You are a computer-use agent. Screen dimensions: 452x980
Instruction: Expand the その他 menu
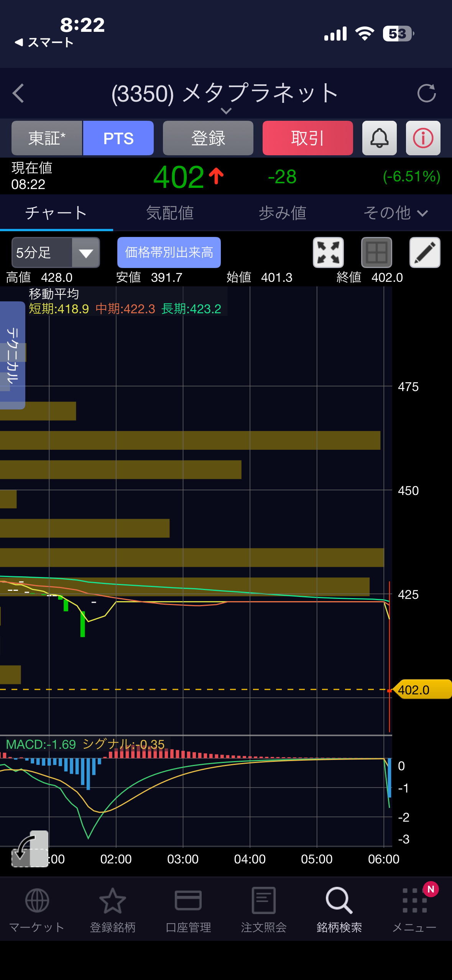(395, 213)
